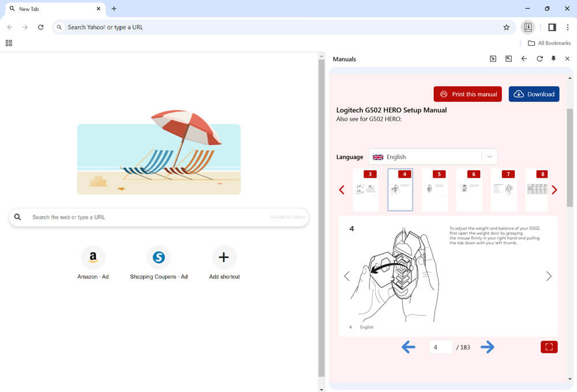This screenshot has height=392, width=577.
Task: Select page 3 thumbnail
Action: (x=365, y=190)
